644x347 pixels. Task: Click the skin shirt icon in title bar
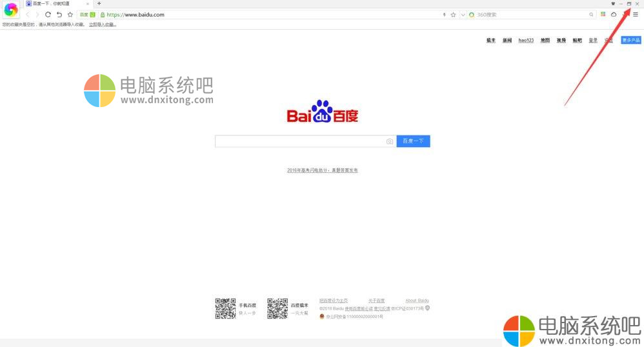pyautogui.click(x=613, y=4)
